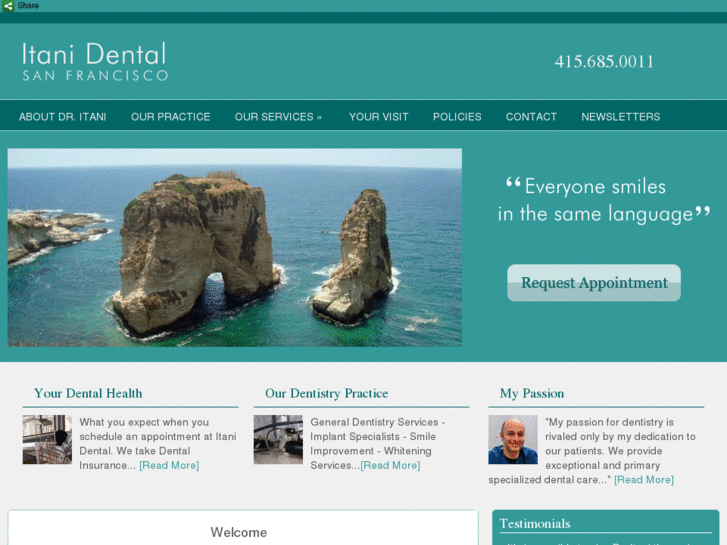Viewport: 727px width, 545px height.
Task: Click the dental equipment thumbnail photo
Action: click(x=278, y=439)
